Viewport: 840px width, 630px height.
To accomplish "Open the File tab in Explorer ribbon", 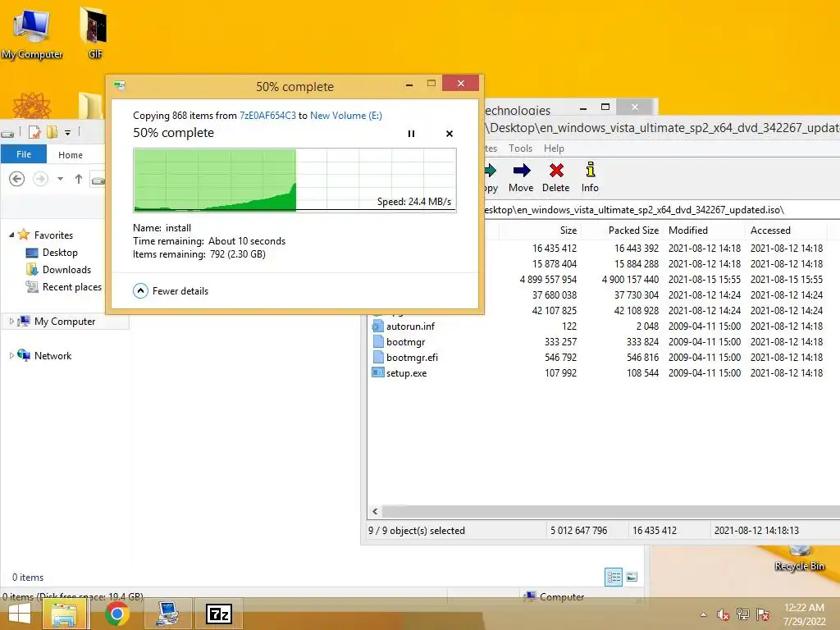I will [x=24, y=154].
